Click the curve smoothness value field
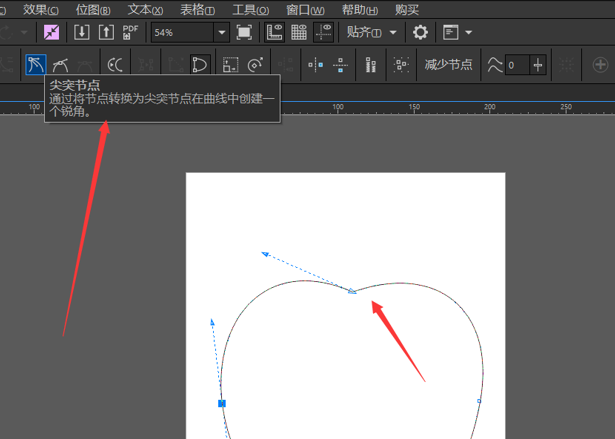The height and width of the screenshot is (439, 615). [517, 65]
